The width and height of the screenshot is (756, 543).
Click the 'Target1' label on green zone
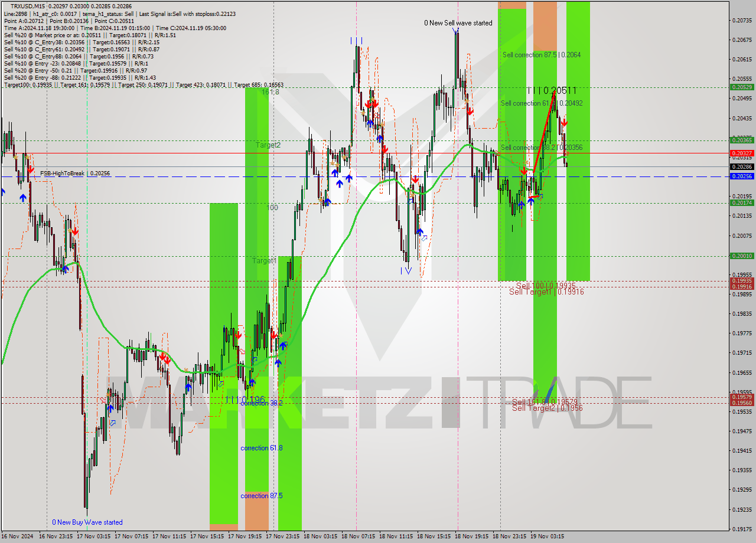click(x=264, y=261)
